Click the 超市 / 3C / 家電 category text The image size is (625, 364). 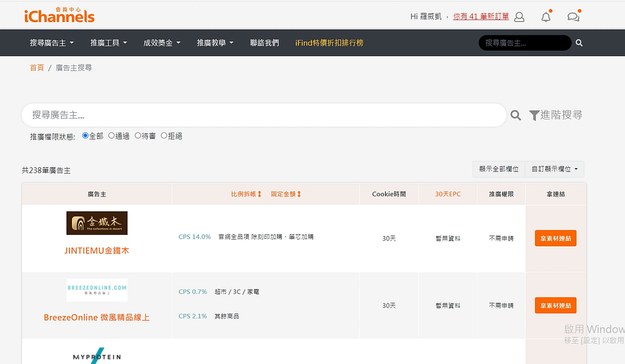pyautogui.click(x=237, y=291)
